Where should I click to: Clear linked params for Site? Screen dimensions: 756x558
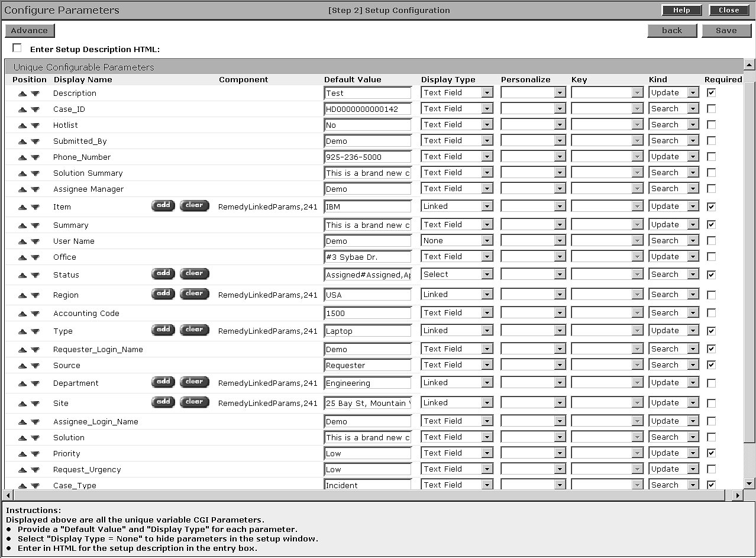(x=194, y=402)
